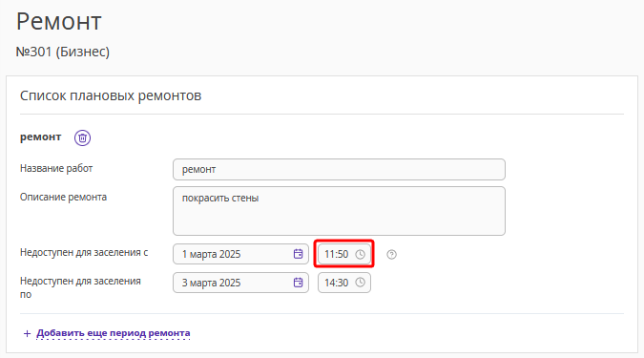The image size is (644, 358).
Task: Delete the ремонт entry via trash icon
Action: [x=82, y=137]
